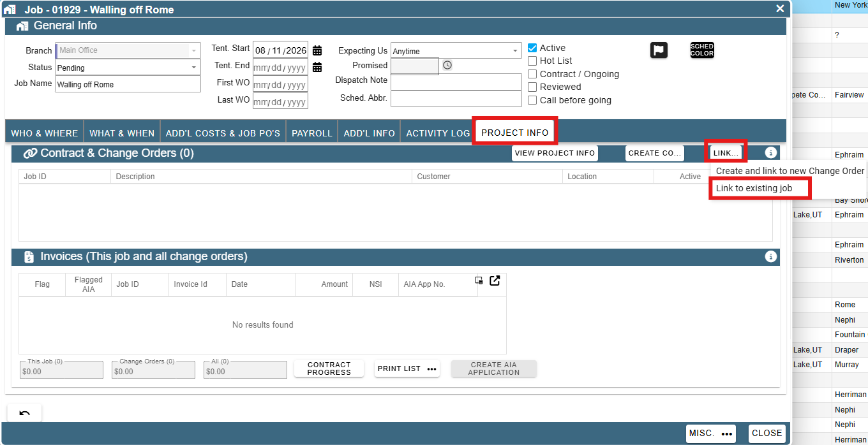Open Tent. End calendar picker icon
868x445 pixels.
(317, 67)
